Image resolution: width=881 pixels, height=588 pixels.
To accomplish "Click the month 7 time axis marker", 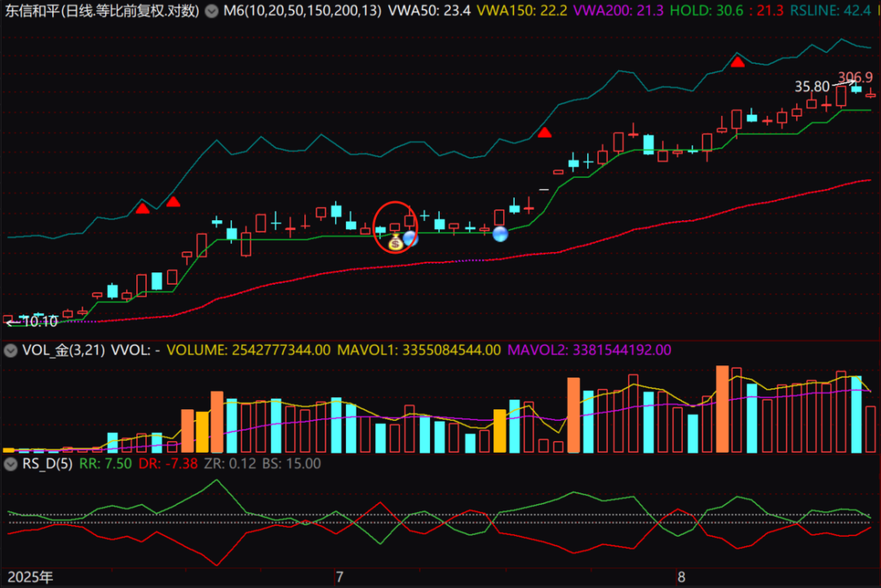I will tap(339, 577).
